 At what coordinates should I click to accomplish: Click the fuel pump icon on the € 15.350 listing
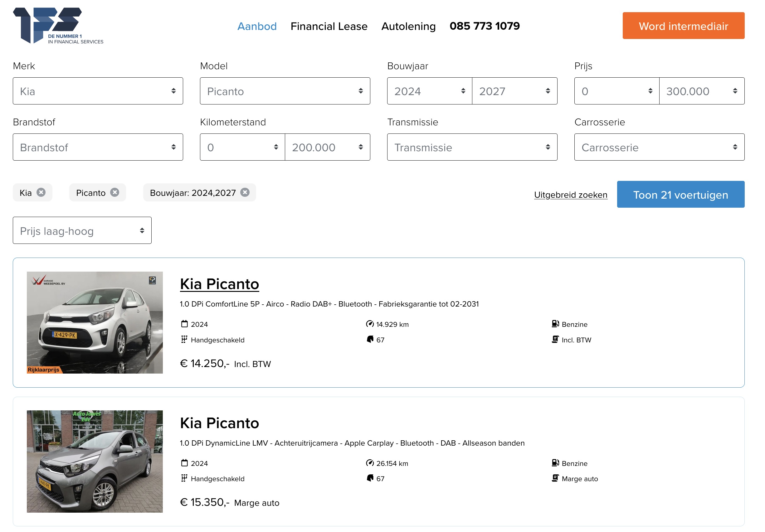pyautogui.click(x=556, y=463)
